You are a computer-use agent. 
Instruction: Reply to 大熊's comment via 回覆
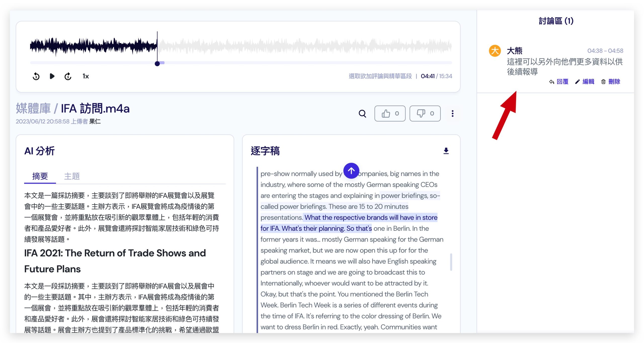[x=559, y=82]
